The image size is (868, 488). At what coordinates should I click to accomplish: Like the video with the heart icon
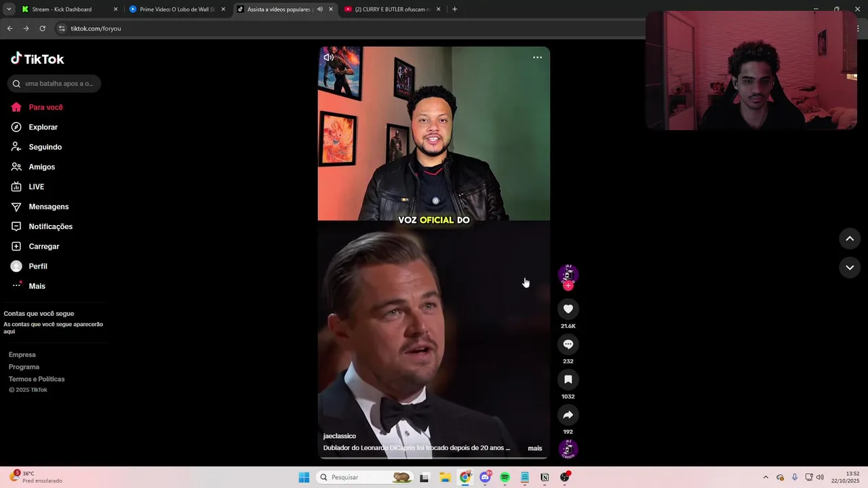[568, 309]
